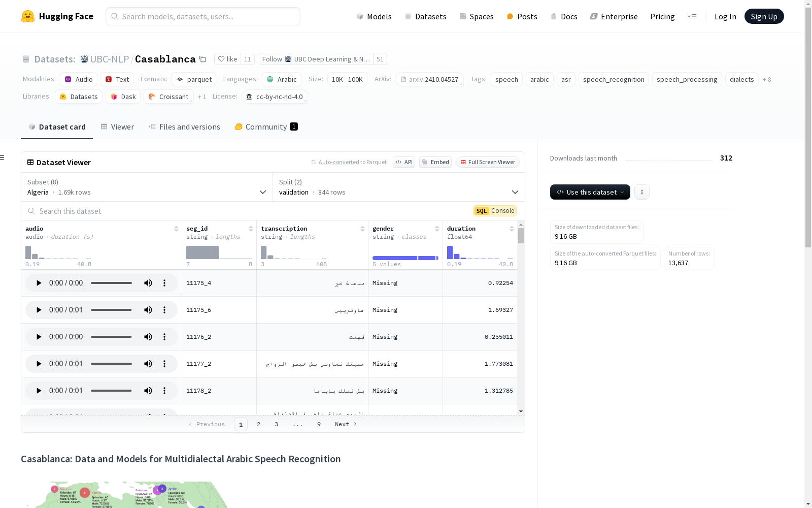Image resolution: width=812 pixels, height=508 pixels.
Task: Open audio options for row 11175_4
Action: [x=164, y=283]
